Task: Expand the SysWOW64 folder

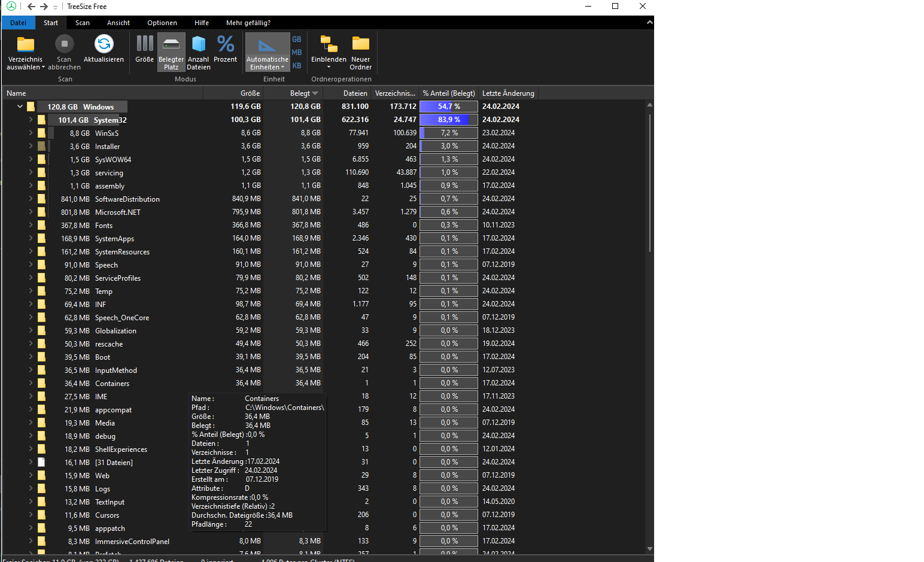Action: (31, 159)
